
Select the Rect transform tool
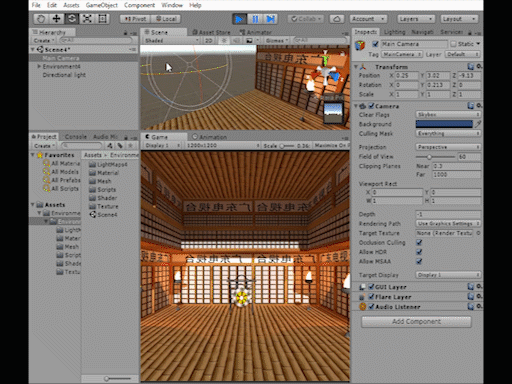pyautogui.click(x=103, y=19)
